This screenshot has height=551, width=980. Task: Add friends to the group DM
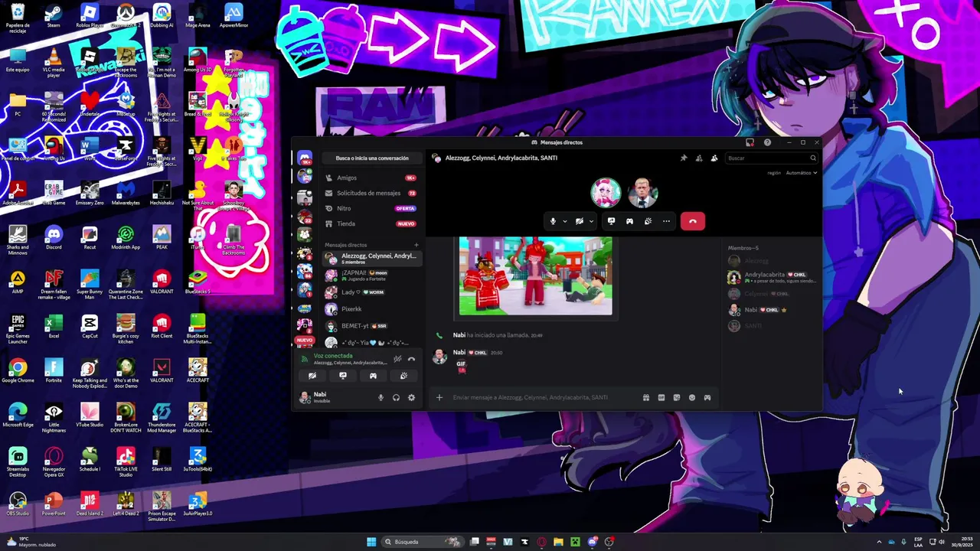[699, 158]
